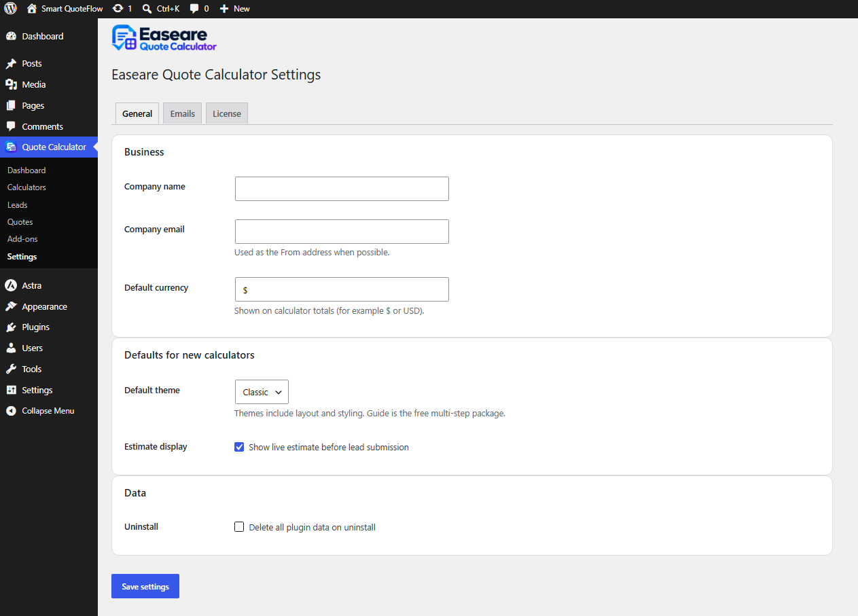Click the Ctrl+K search shortcut label
Image resolution: width=858 pixels, height=616 pixels.
click(168, 9)
